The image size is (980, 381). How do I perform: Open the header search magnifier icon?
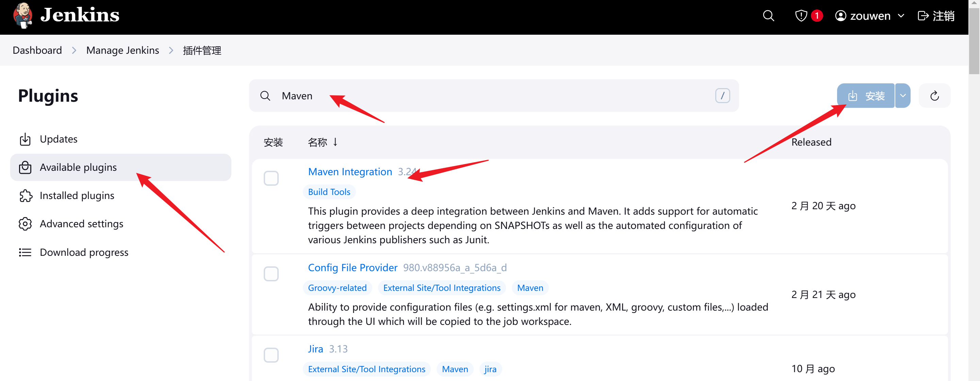(x=768, y=16)
